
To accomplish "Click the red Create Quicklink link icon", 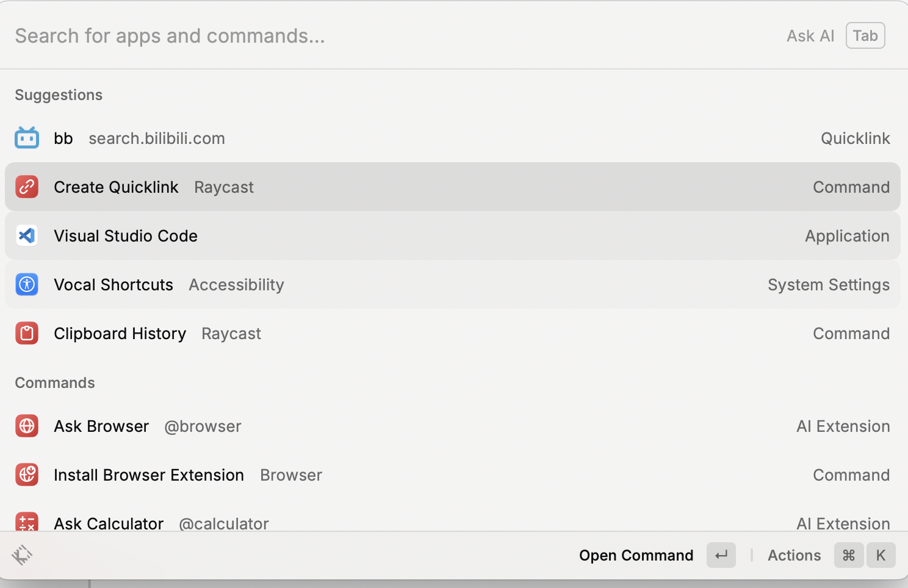I will [x=27, y=187].
